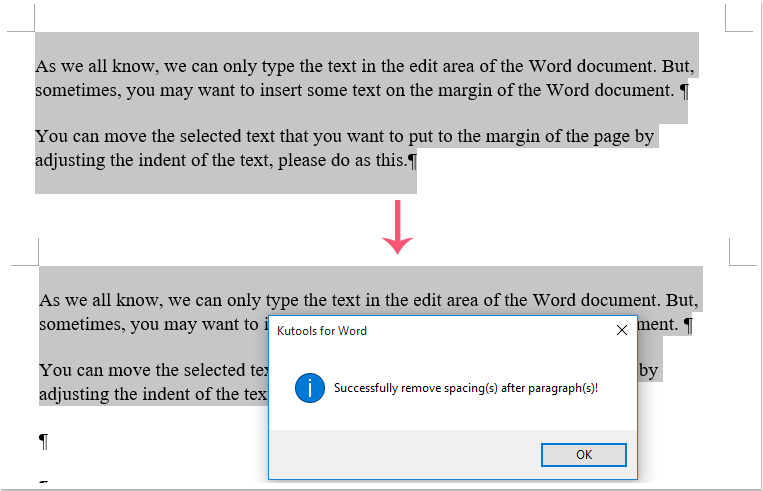Click the OK button in the dialog

pos(583,455)
